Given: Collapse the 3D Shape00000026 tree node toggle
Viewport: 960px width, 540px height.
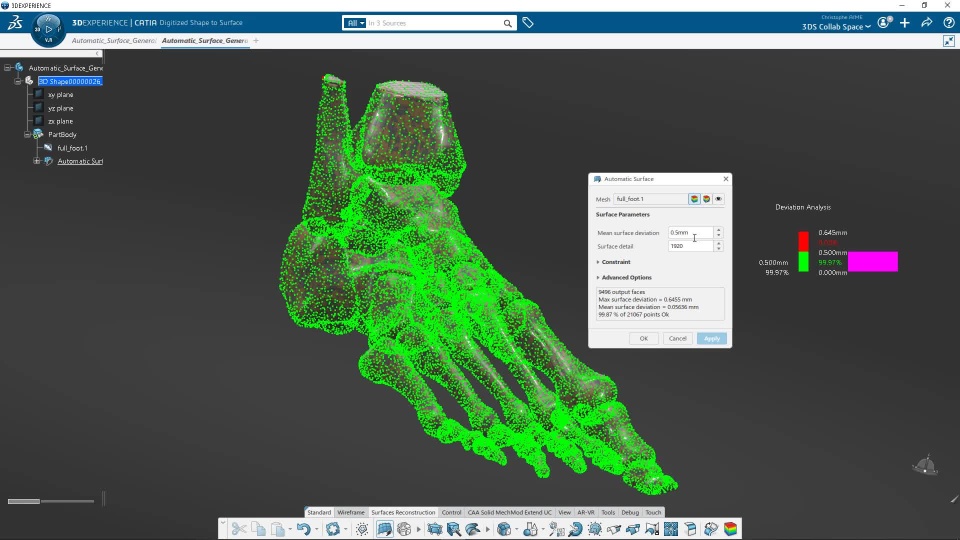Looking at the screenshot, I should click(x=18, y=81).
